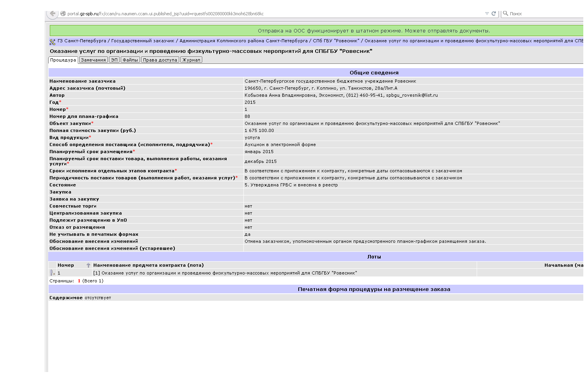Click the last breadcrumb, Оказание услуг по организации

pyautogui.click(x=474, y=41)
